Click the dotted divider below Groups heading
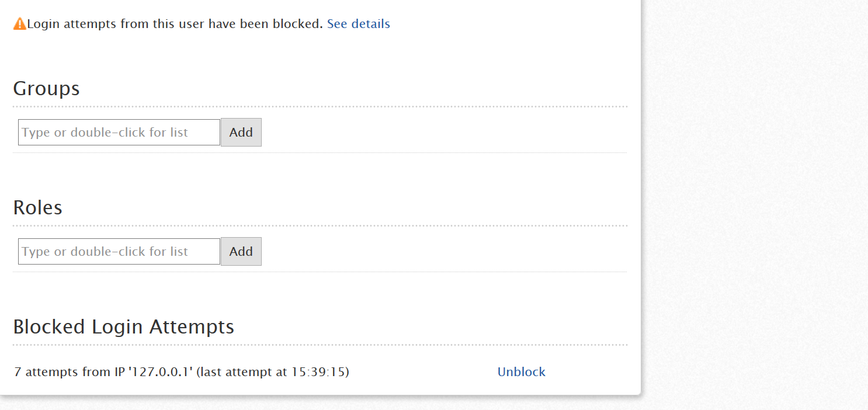Image resolution: width=868 pixels, height=410 pixels. (320, 107)
